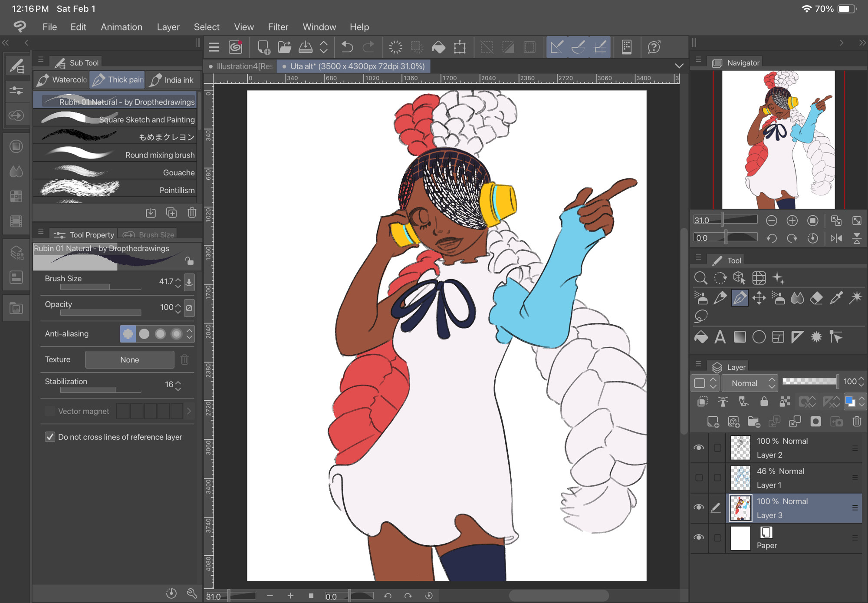Open Navigator palette menu
Screen dimensions: 868x603
[x=698, y=59]
